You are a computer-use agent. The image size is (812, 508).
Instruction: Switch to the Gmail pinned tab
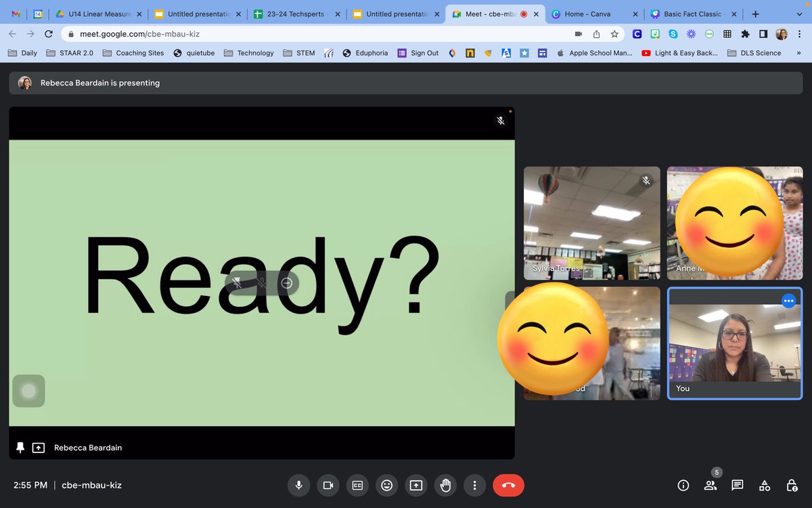click(16, 14)
